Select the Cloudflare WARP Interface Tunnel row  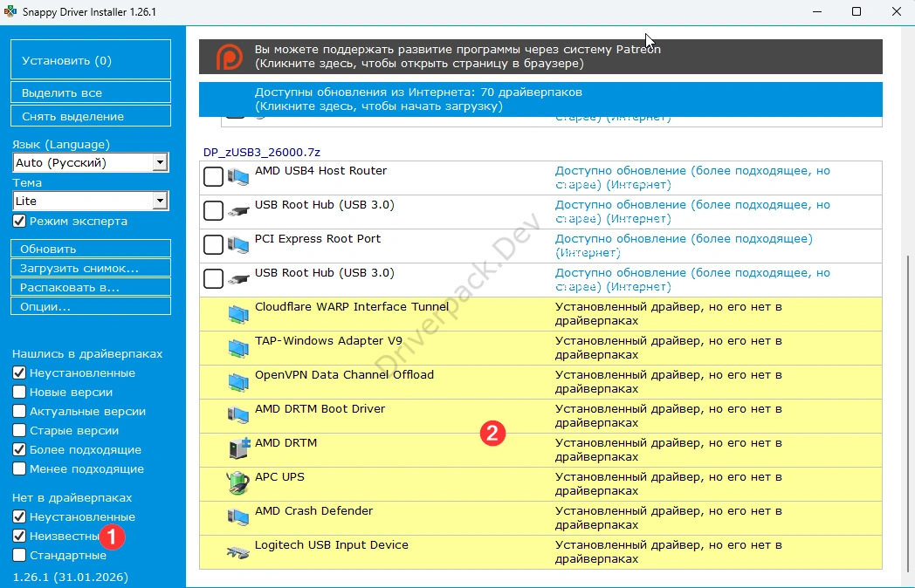click(x=540, y=314)
